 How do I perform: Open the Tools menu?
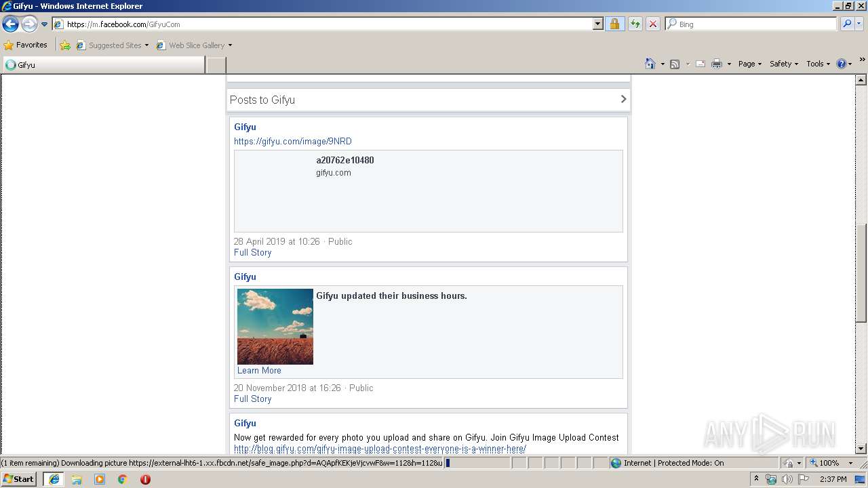point(818,64)
